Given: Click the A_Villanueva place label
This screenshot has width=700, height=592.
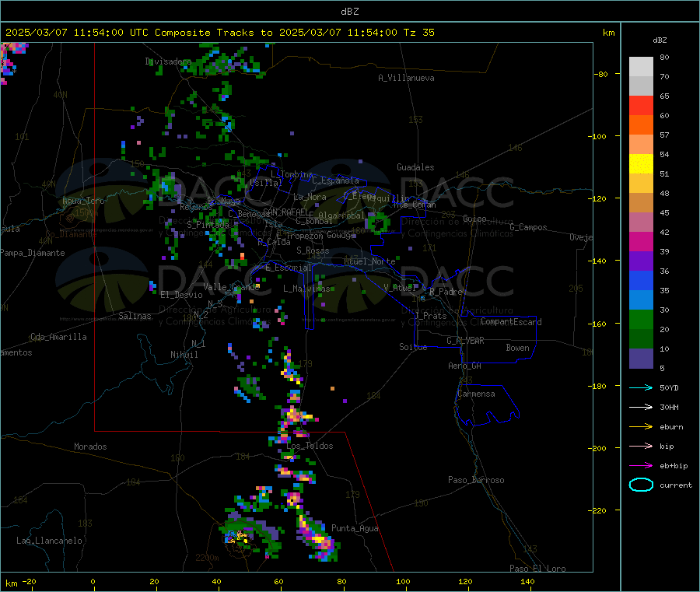Looking at the screenshot, I should 406,78.
